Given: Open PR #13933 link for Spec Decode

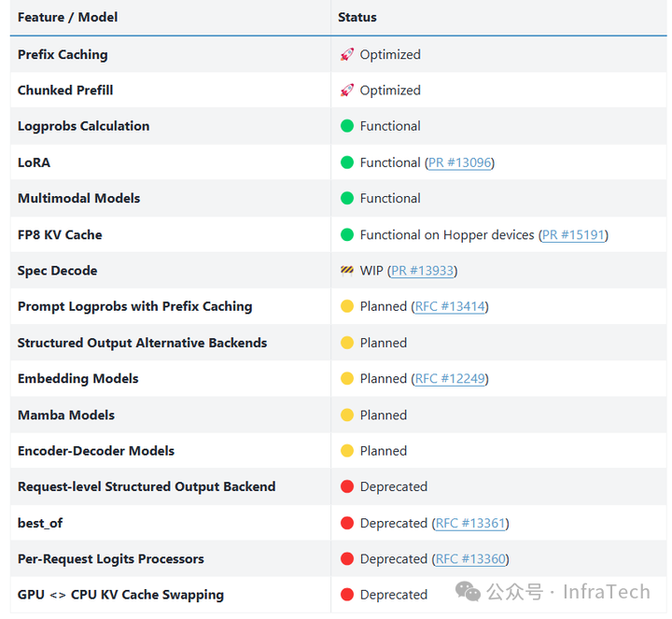Looking at the screenshot, I should (423, 271).
